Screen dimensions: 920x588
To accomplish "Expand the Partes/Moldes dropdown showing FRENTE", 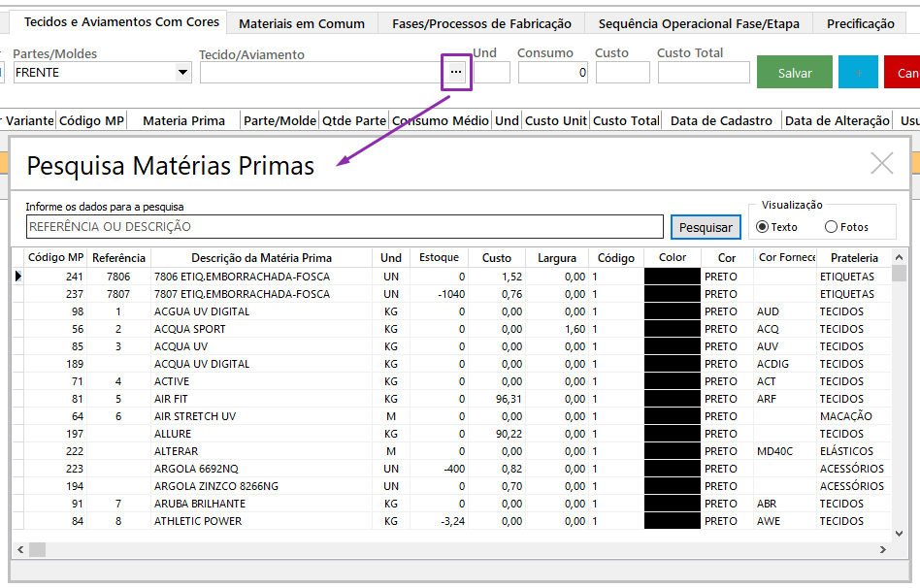I will coord(182,73).
